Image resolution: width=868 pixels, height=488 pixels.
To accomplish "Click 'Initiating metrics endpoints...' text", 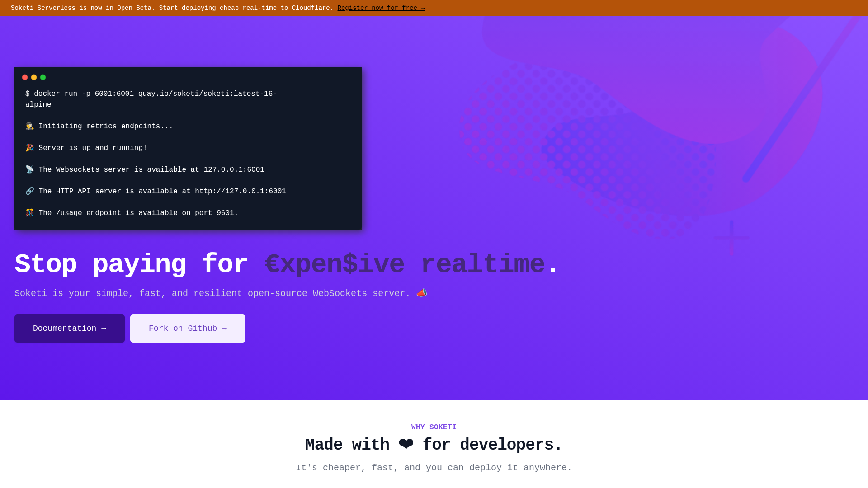I will 106,127.
